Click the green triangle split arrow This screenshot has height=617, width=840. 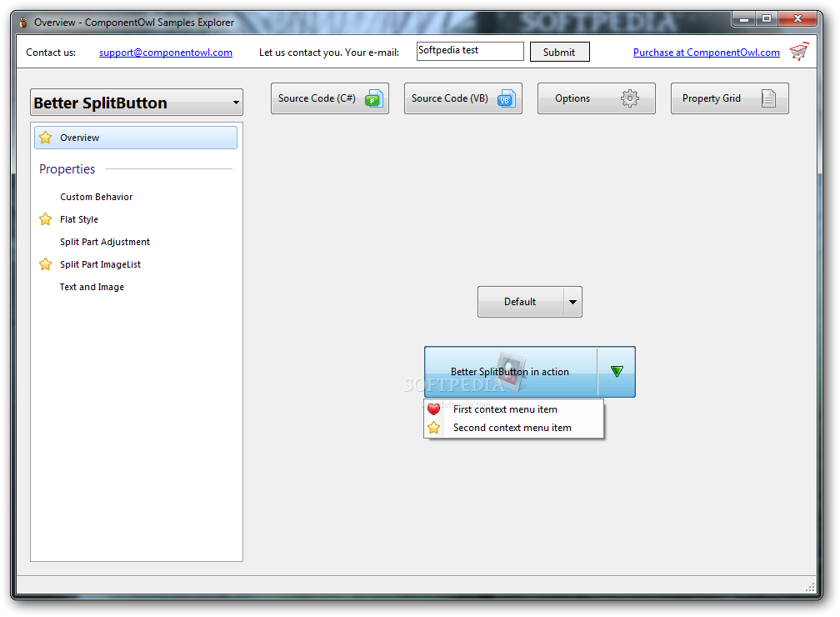tap(617, 372)
